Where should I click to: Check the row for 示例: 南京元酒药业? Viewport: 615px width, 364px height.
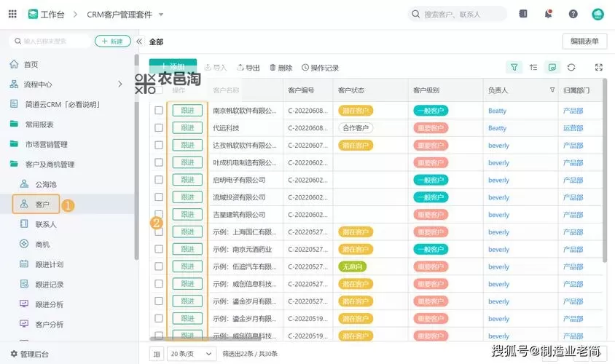[x=158, y=249]
